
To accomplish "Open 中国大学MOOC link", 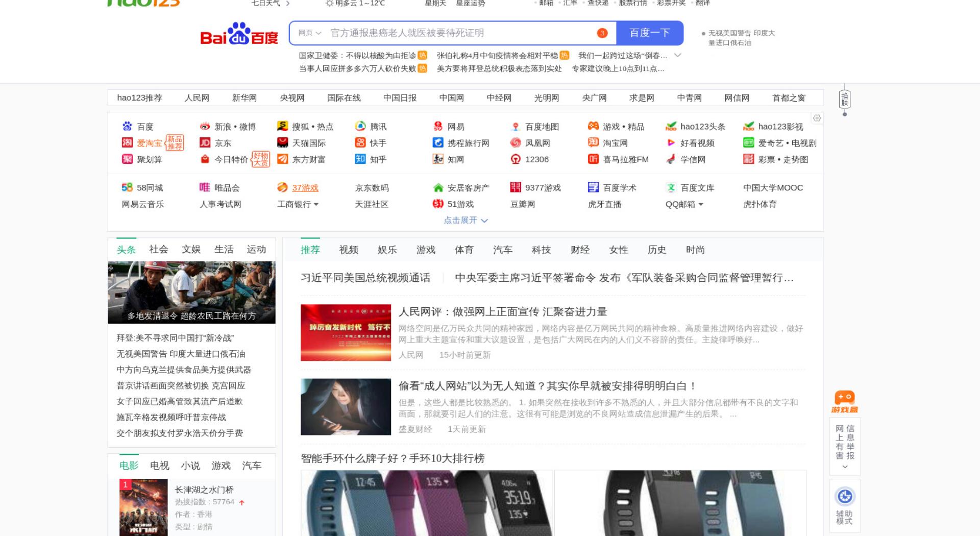I will click(x=773, y=188).
